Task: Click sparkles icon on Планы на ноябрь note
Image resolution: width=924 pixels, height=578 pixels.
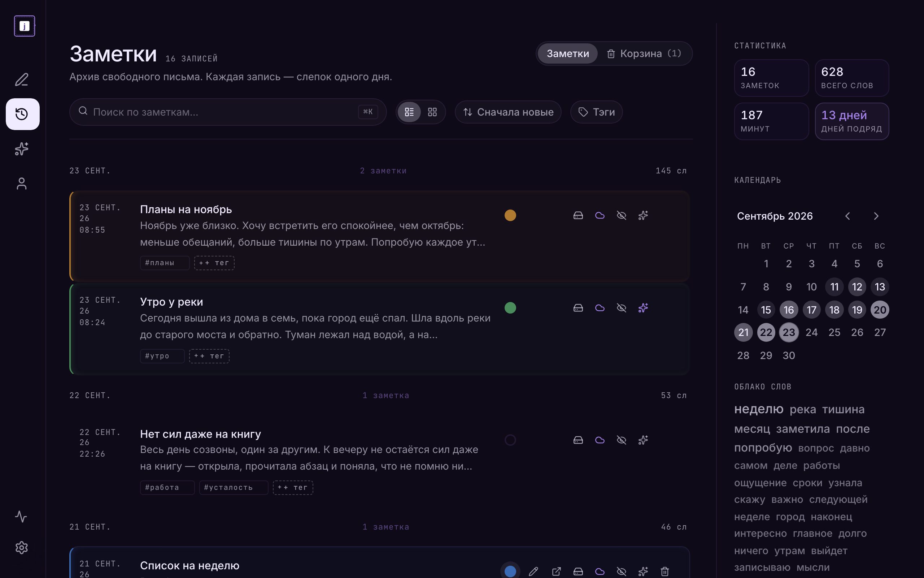Action: [x=643, y=215]
